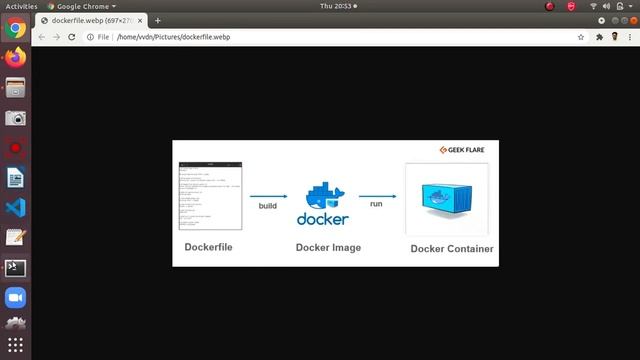Launch Google Chrome from the dock
This screenshot has height=360, width=640.
coord(16,28)
